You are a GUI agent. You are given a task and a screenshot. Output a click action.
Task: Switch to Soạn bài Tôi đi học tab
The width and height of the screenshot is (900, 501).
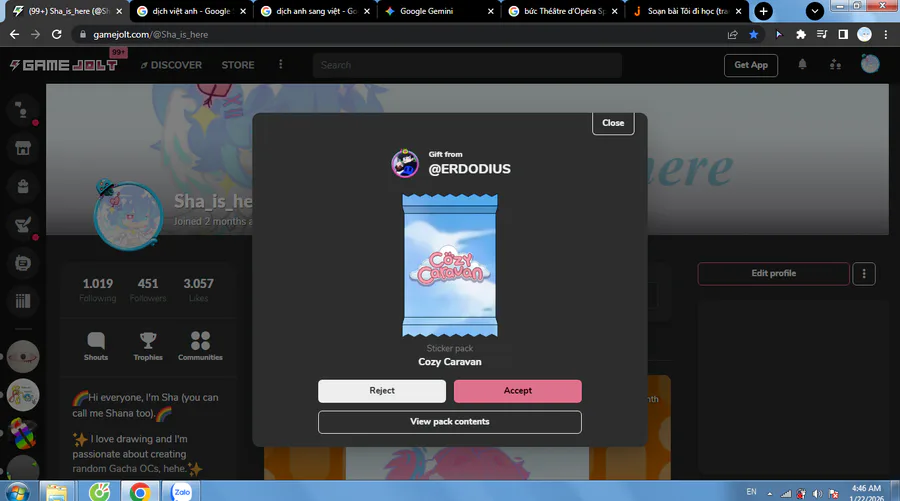tap(686, 11)
